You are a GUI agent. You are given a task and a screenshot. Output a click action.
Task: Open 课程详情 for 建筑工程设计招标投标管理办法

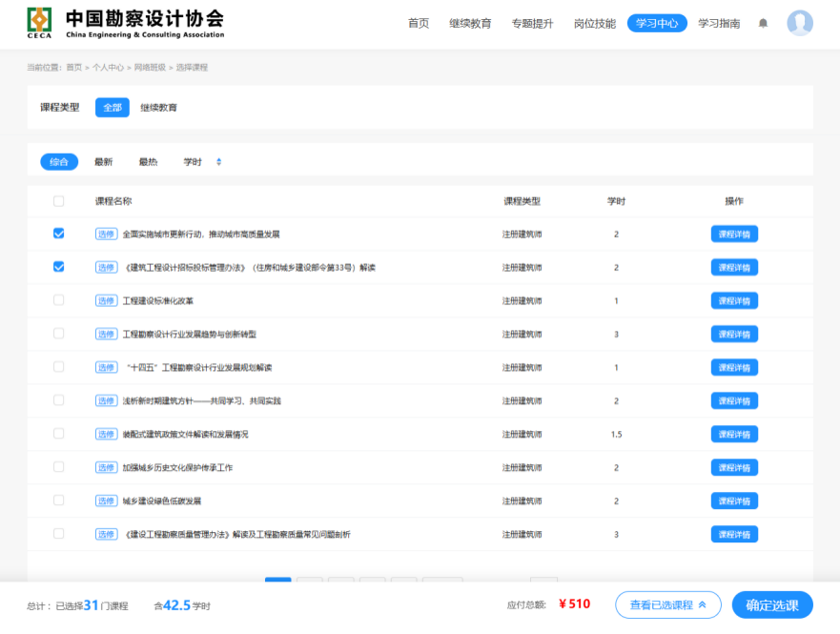(734, 267)
